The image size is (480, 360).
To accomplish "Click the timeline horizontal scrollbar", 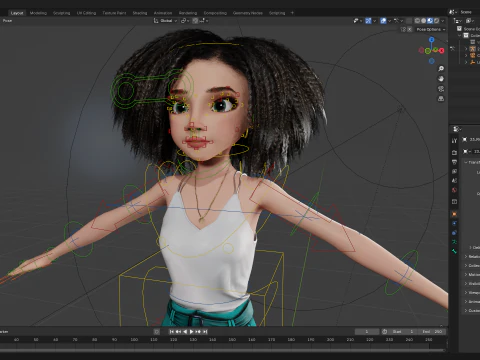I will click(223, 350).
